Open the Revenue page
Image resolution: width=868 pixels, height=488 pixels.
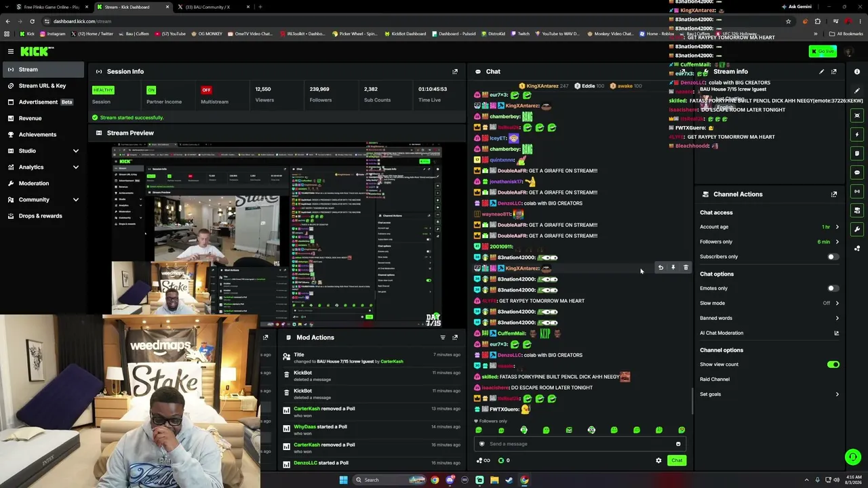point(43,118)
